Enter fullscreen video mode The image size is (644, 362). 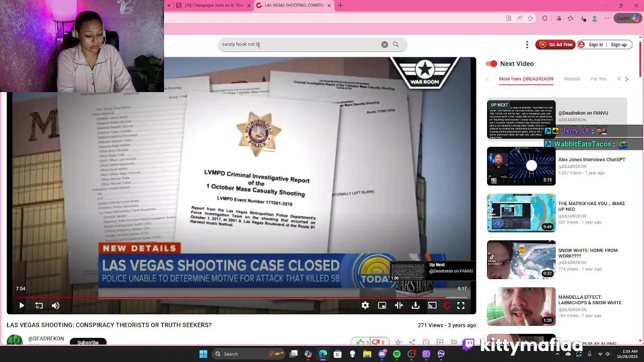(x=460, y=305)
